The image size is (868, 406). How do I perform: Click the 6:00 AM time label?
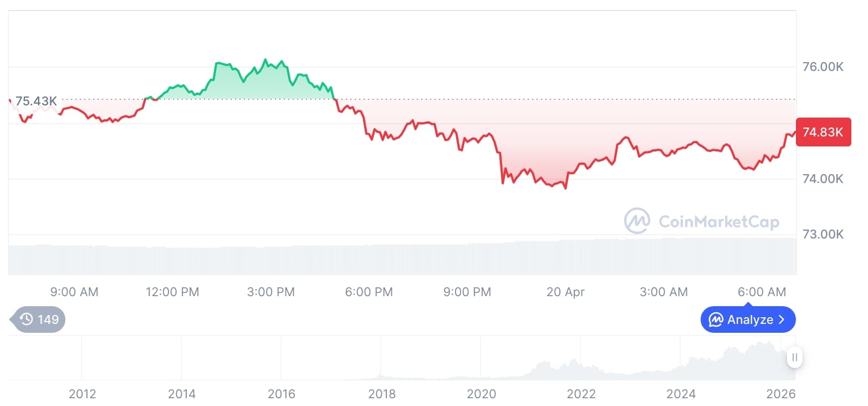point(762,291)
